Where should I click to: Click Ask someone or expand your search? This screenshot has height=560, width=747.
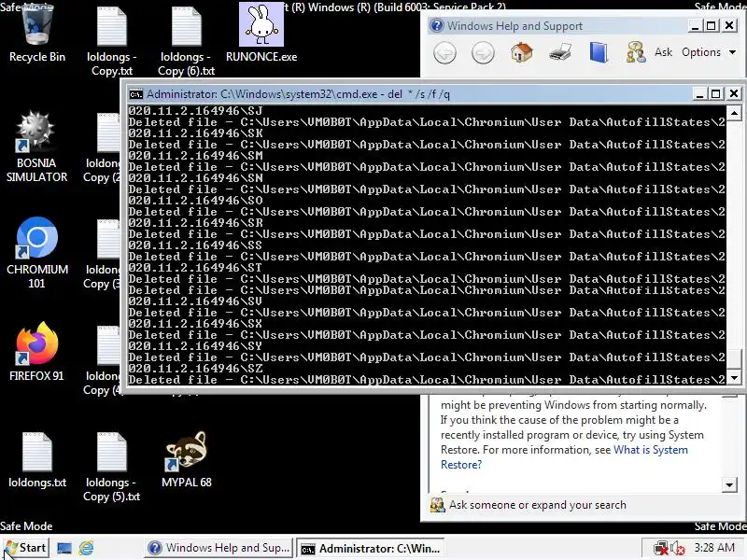pyautogui.click(x=538, y=505)
